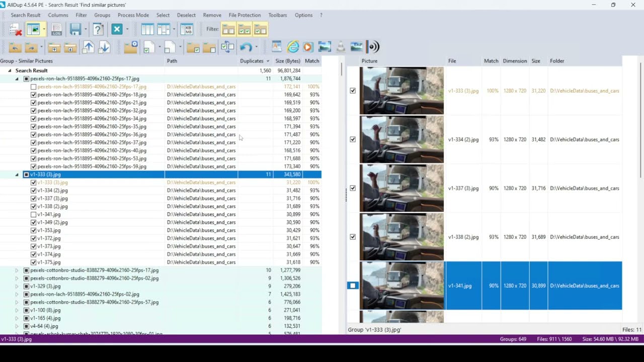Uncheck preview checkbox beside v1-338 (2).jpg thumbnail
Viewport: 644px width, 362px height.
click(353, 237)
